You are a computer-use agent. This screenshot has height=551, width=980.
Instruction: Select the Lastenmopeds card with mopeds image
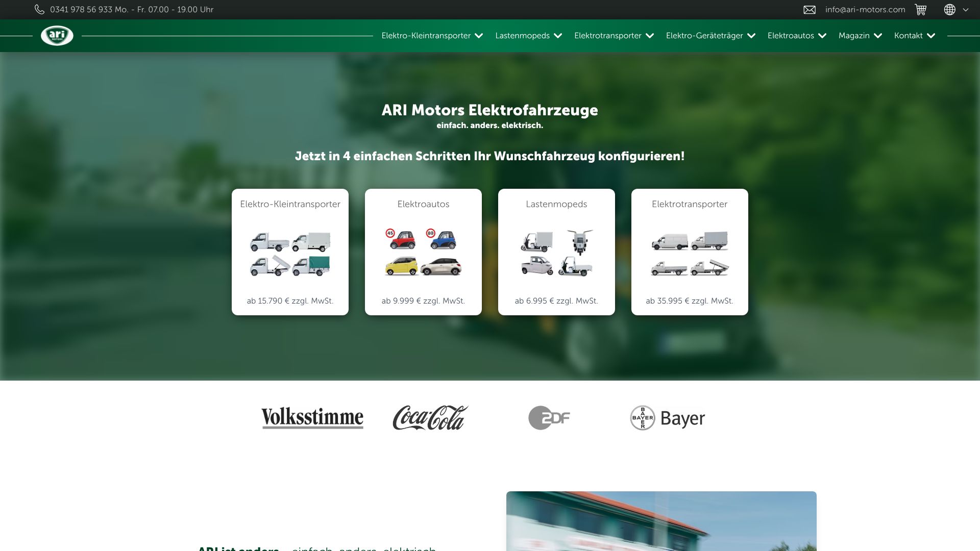point(556,252)
